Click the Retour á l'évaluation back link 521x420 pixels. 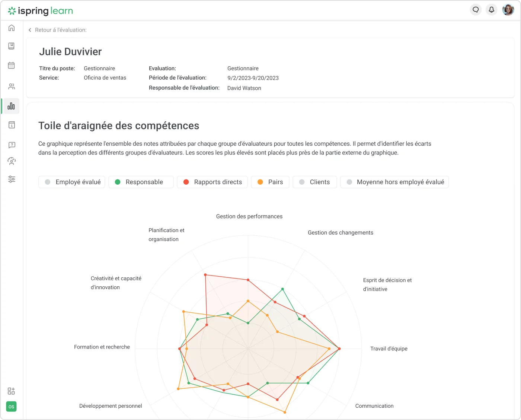pyautogui.click(x=57, y=30)
